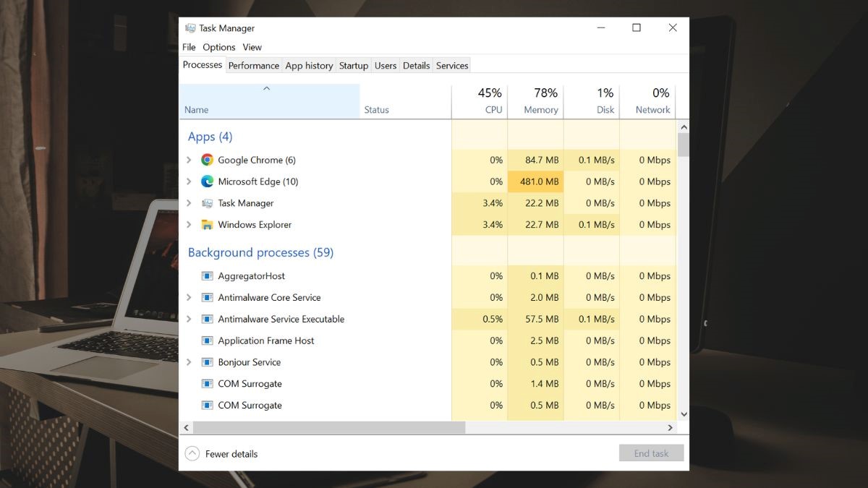The height and width of the screenshot is (488, 868).
Task: Select the Google Chrome (6) process name
Action: tap(257, 160)
